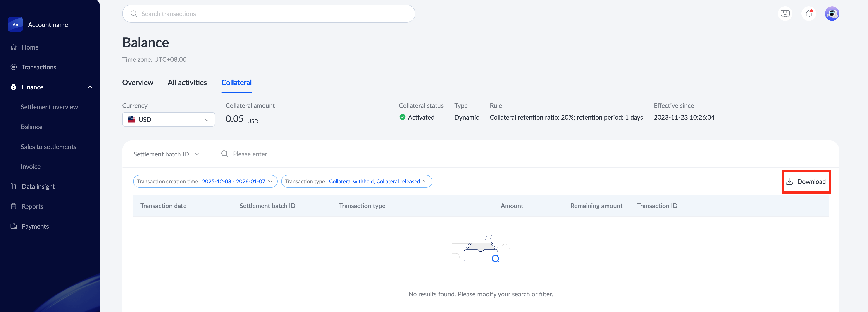Image resolution: width=868 pixels, height=312 pixels.
Task: Open the notification bell
Action: click(808, 14)
